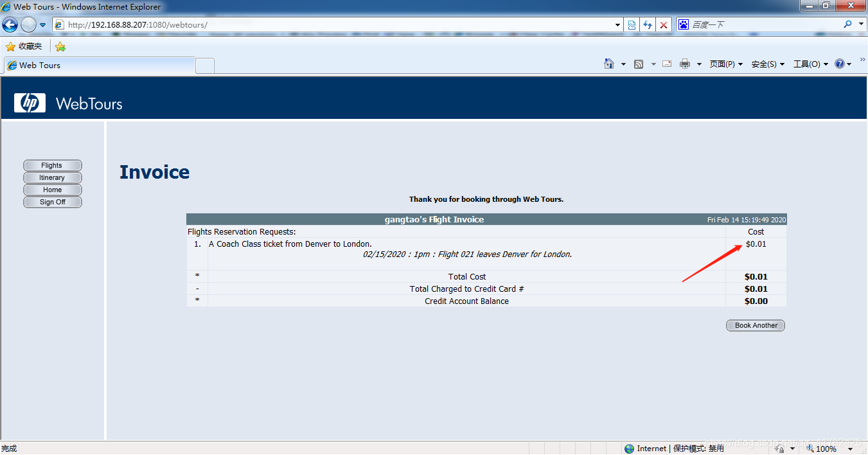868x455 pixels.
Task: Open the search provider dropdown arrow
Action: coord(862,24)
